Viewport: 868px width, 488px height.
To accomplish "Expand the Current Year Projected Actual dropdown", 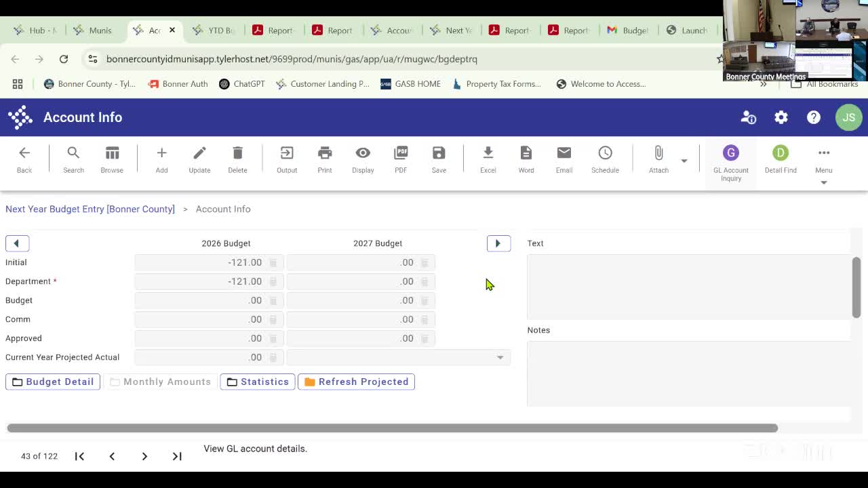I will 500,357.
